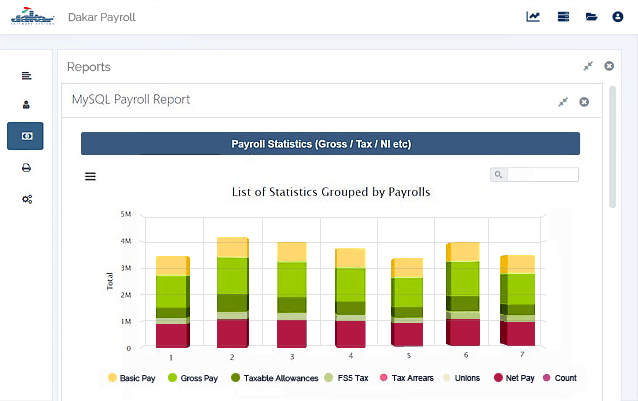Click Net Pay segment of bar 1

[171, 336]
